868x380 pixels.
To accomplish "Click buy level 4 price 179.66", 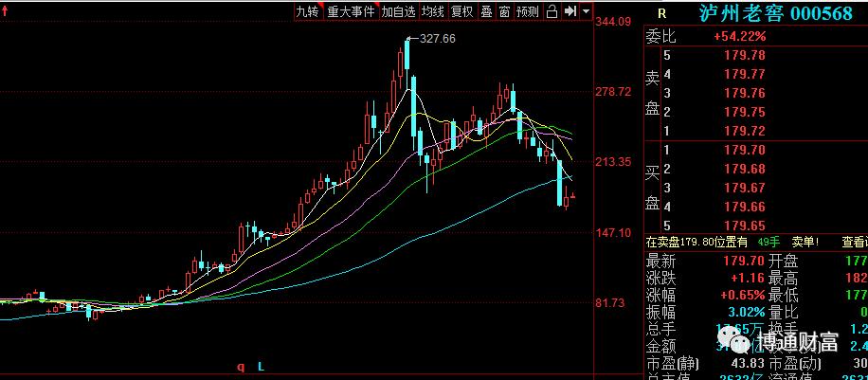I will 745,208.
